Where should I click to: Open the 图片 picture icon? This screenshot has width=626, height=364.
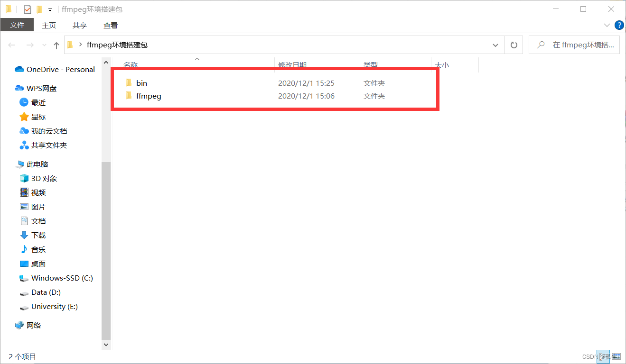tap(24, 207)
